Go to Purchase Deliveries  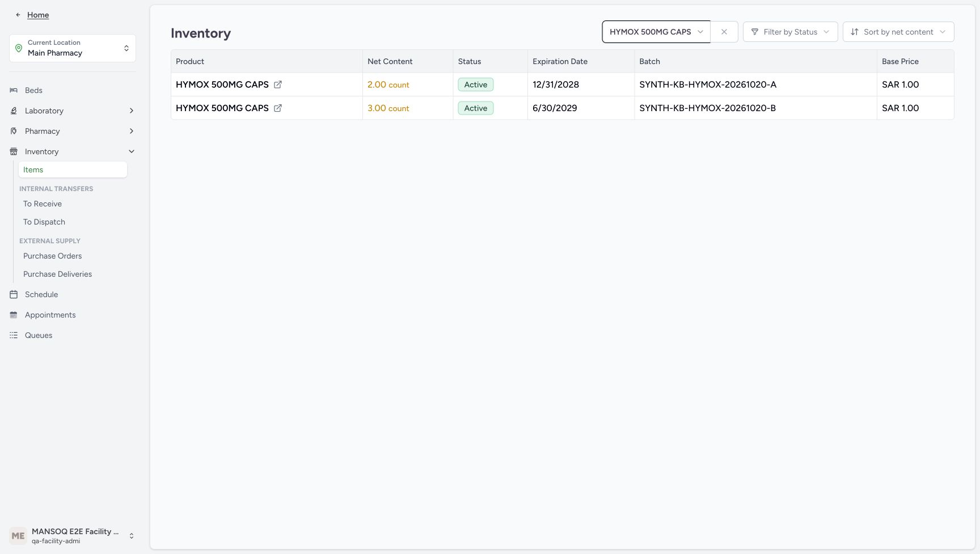tap(57, 274)
